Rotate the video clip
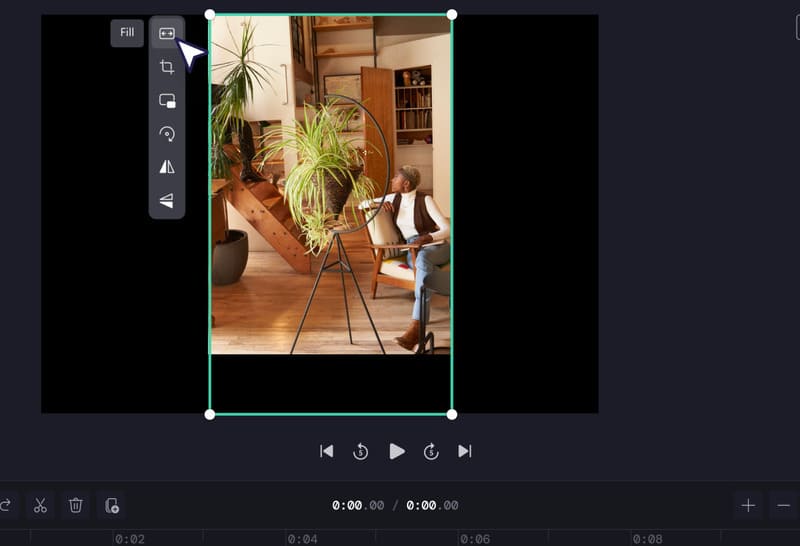Viewport: 800px width, 546px height. 167,134
